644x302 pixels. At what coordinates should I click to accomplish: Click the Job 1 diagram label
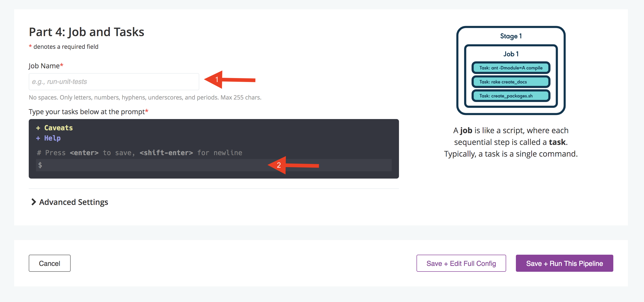pyautogui.click(x=511, y=54)
